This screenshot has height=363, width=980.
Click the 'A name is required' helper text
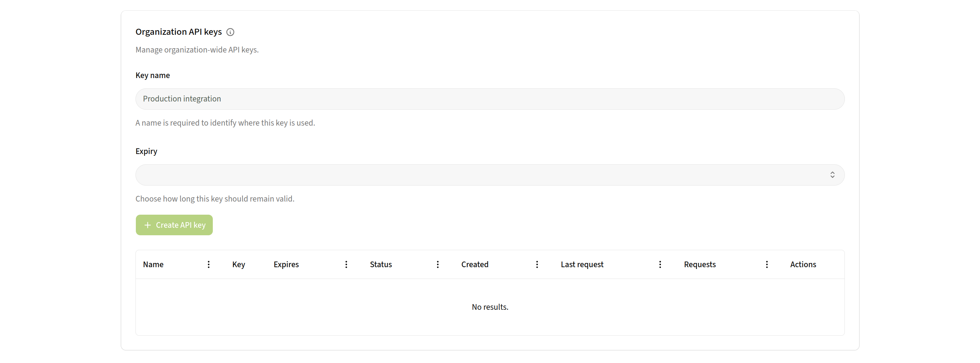click(x=225, y=123)
